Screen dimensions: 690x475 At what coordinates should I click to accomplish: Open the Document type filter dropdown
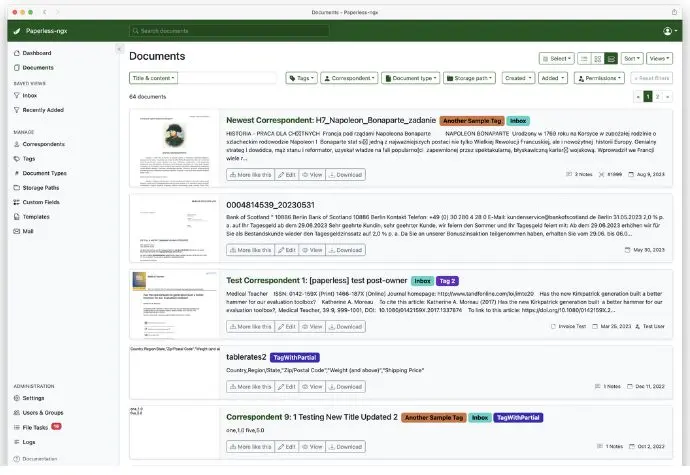point(411,78)
